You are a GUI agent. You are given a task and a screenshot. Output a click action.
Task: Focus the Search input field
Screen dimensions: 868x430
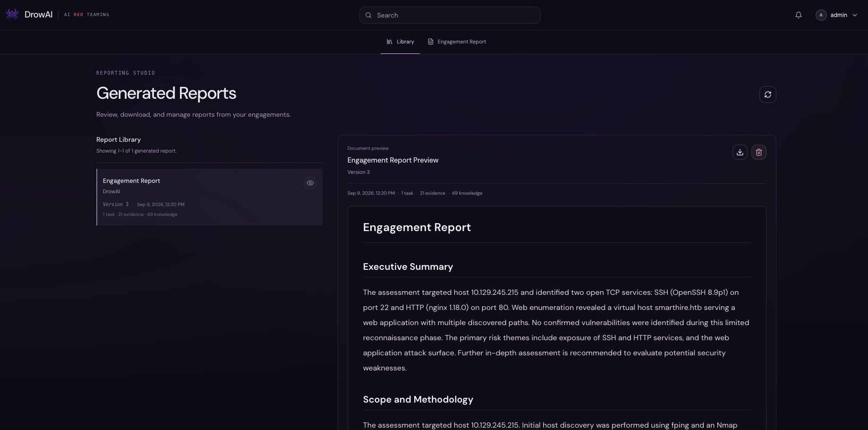(x=450, y=15)
